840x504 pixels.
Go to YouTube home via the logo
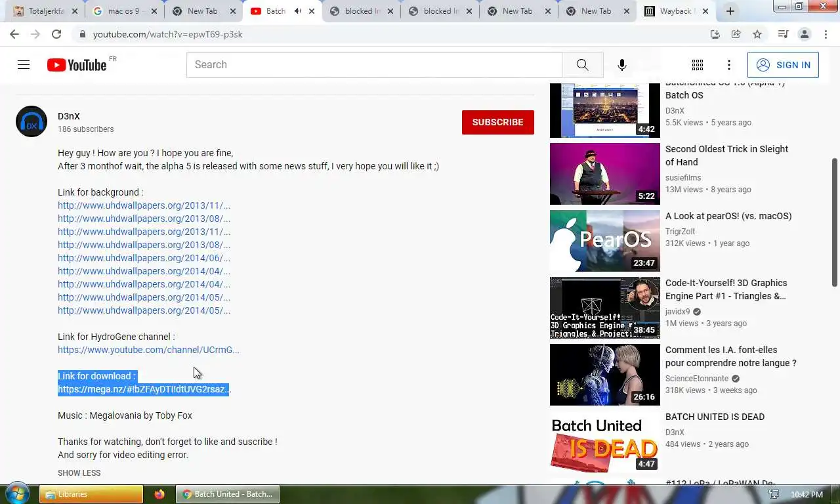77,64
